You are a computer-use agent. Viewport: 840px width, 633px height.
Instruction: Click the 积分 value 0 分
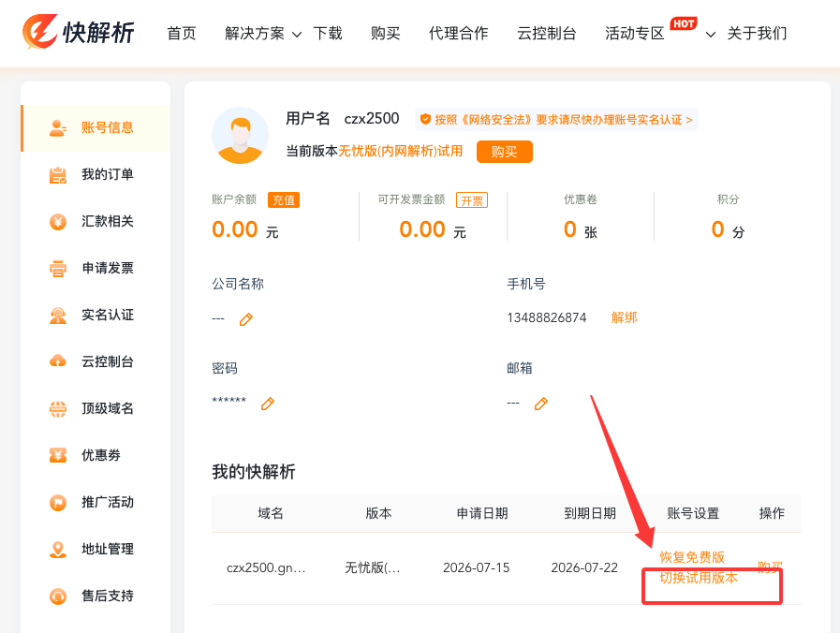(728, 229)
